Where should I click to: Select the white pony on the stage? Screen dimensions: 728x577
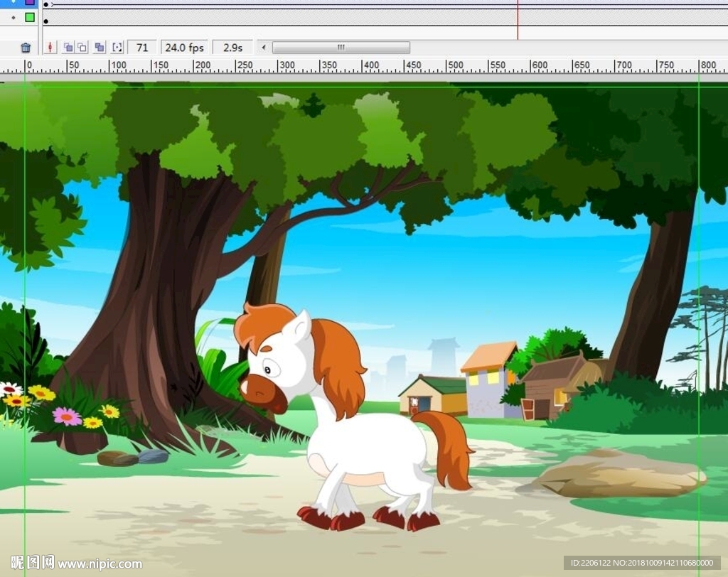[x=355, y=441]
